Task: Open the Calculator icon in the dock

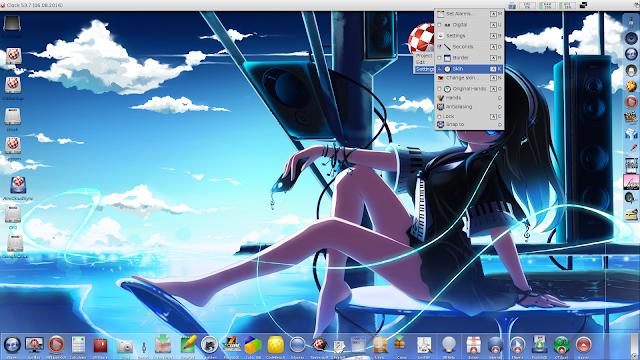Action: [x=78, y=345]
